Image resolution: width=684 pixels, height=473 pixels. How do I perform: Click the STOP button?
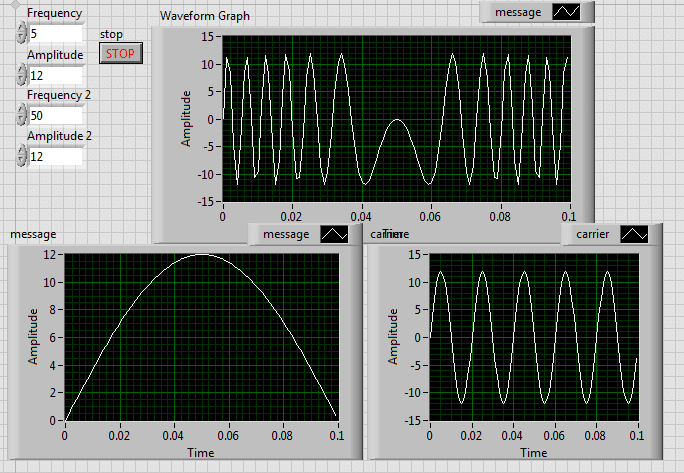coord(121,54)
